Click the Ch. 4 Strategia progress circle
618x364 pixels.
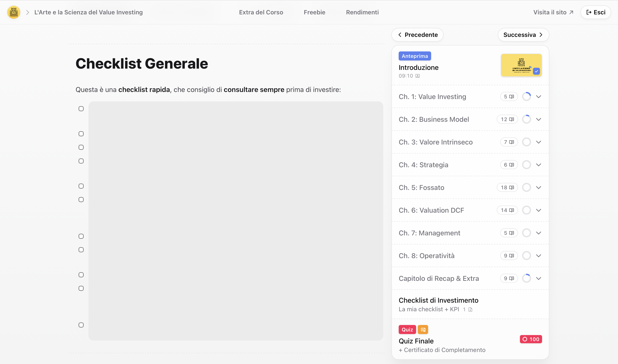coord(526,165)
